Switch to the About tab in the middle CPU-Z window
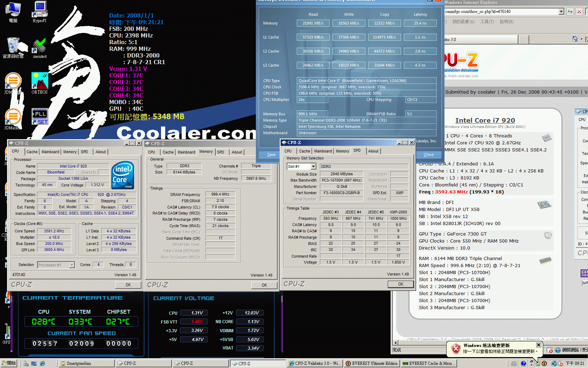The height and width of the screenshot is (368, 588). point(237,152)
